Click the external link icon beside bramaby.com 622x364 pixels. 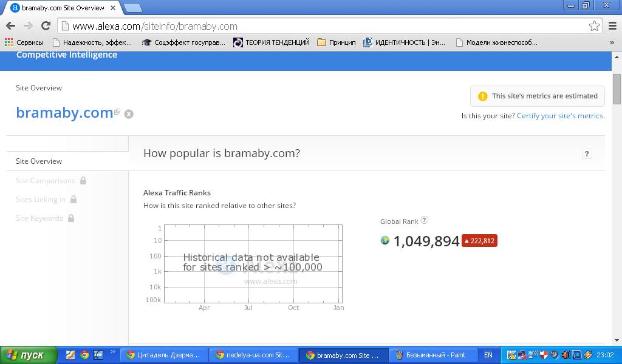pos(117,112)
